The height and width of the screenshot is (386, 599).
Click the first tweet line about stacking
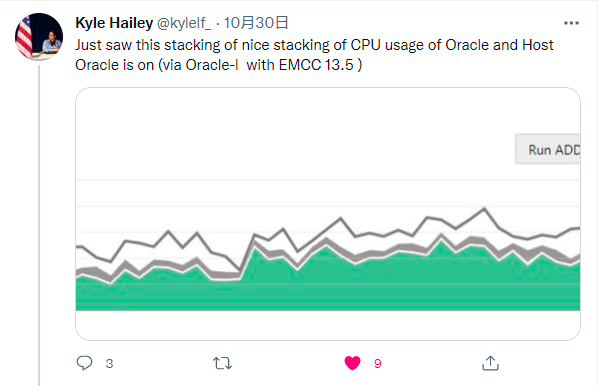coord(314,45)
